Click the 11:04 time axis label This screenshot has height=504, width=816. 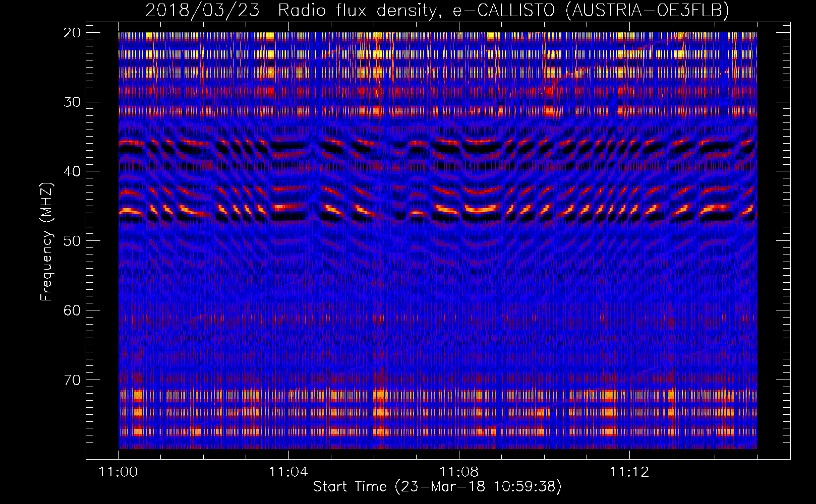(x=288, y=472)
